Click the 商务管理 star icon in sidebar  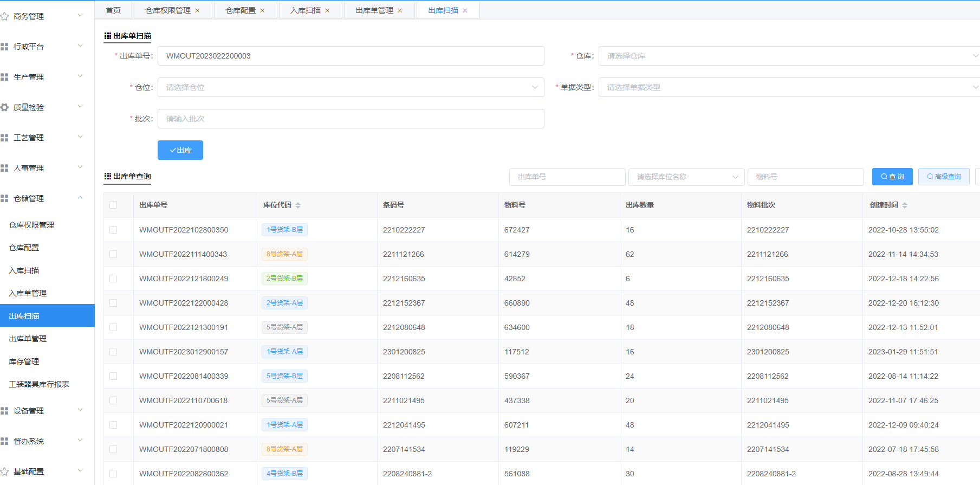4,16
